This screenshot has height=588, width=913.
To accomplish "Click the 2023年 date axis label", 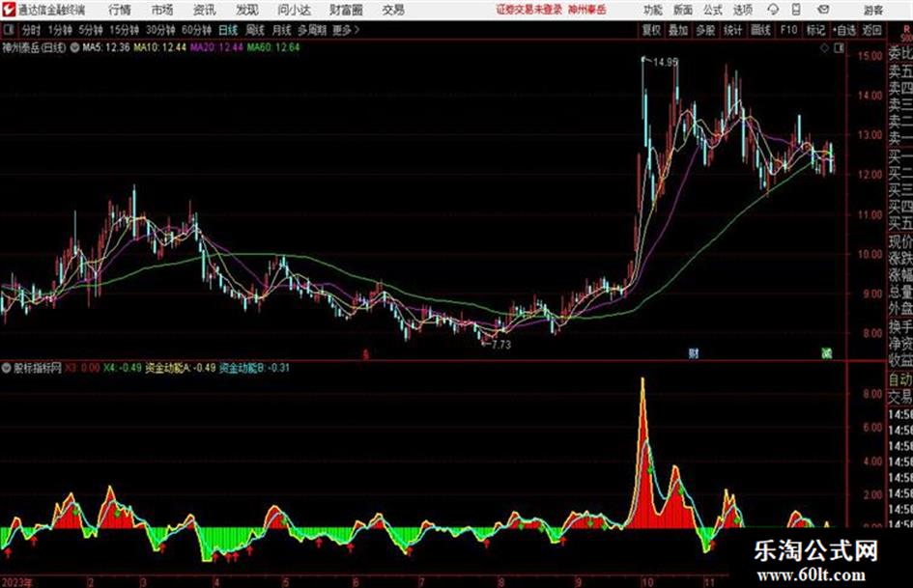I will (16, 582).
